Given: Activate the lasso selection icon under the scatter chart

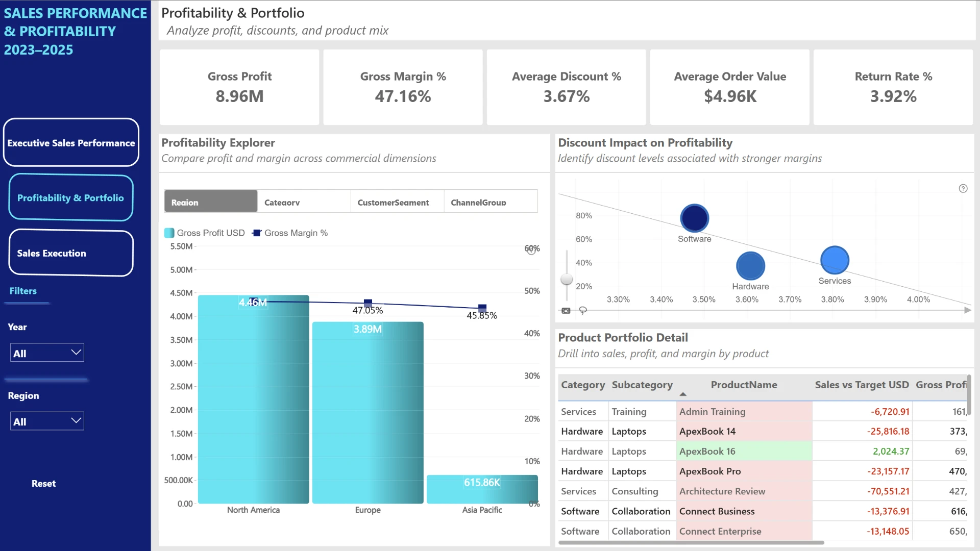Looking at the screenshot, I should click(583, 310).
